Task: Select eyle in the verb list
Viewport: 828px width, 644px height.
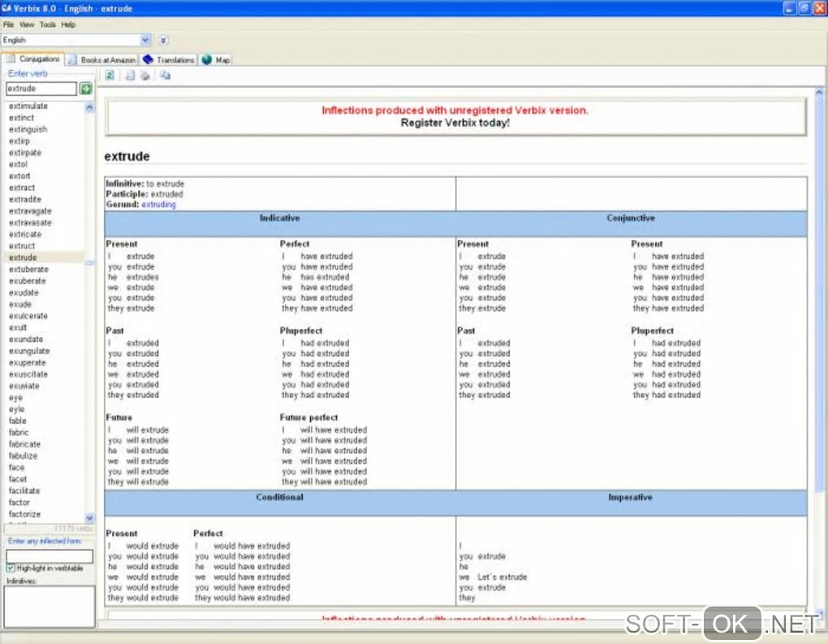Action: 16,409
